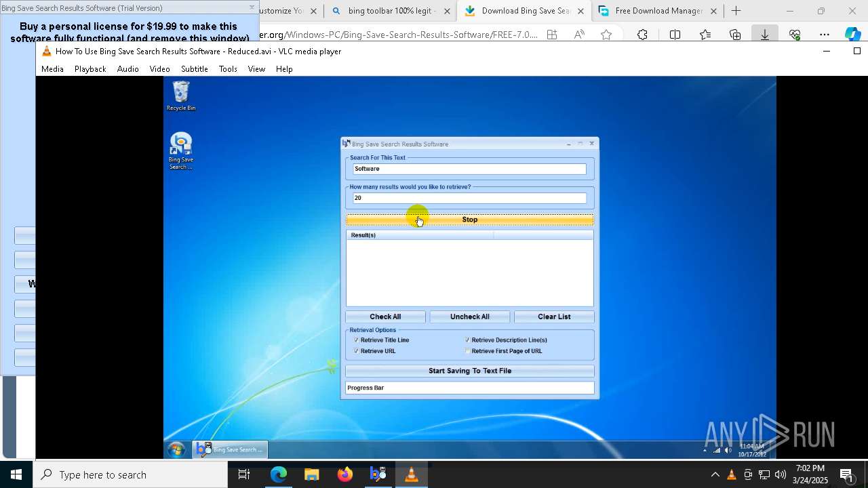Enable Retrieve First Page of URL
The image size is (868, 488).
467,351
